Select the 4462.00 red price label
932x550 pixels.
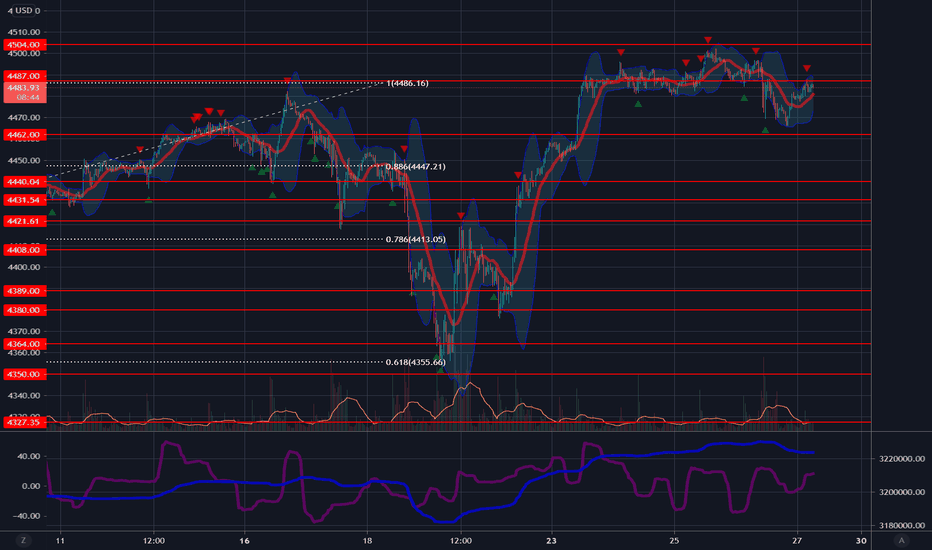pos(24,135)
